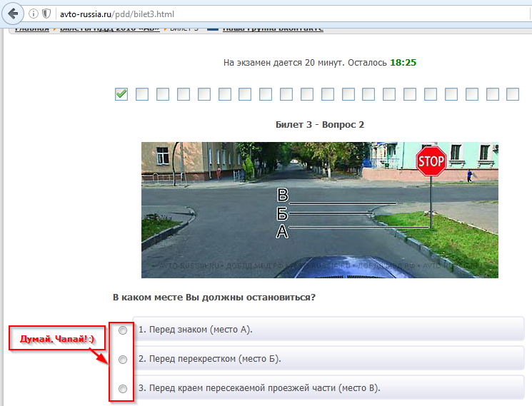Jump to question 11 box in progress row

[x=328, y=94]
